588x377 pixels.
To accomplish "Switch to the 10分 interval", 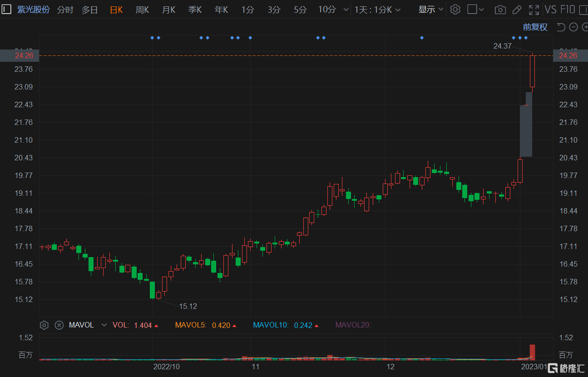I will (x=327, y=10).
